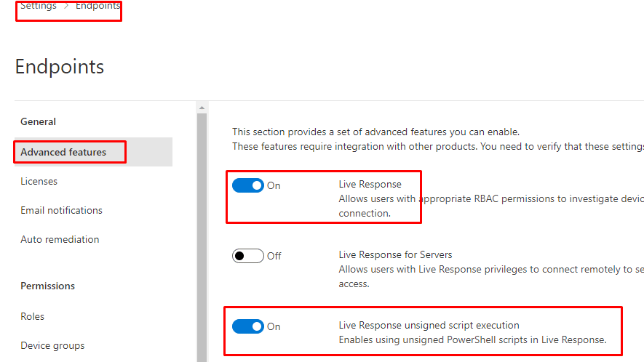Turn off the Live Response toggle
The height and width of the screenshot is (362, 644).
click(x=247, y=185)
